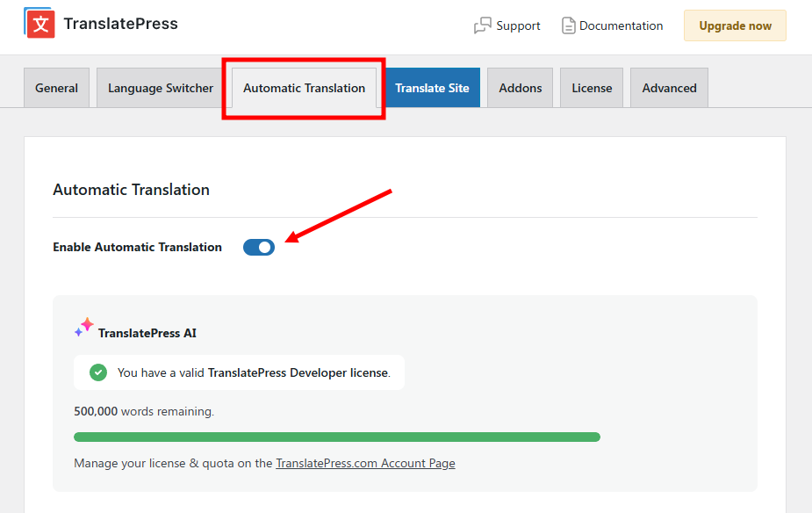Image resolution: width=812 pixels, height=513 pixels.
Task: Open the blue Translate Site tab
Action: pos(432,88)
